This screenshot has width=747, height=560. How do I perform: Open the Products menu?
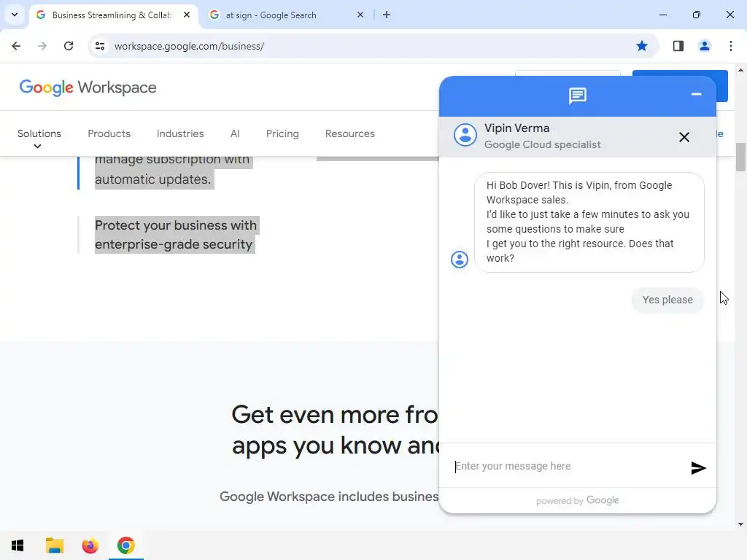pos(109,133)
